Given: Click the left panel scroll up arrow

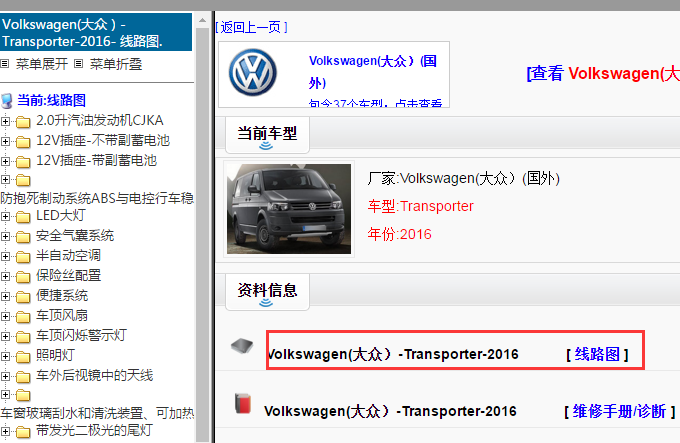Looking at the screenshot, I should point(202,20).
